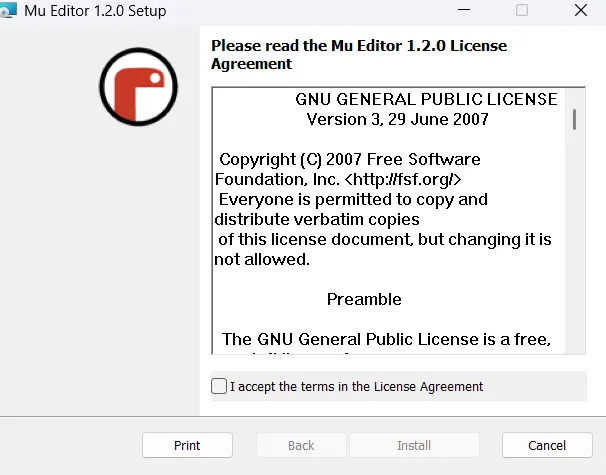The height and width of the screenshot is (475, 606).
Task: Click the 'Preamble' heading in license text
Action: [364, 299]
